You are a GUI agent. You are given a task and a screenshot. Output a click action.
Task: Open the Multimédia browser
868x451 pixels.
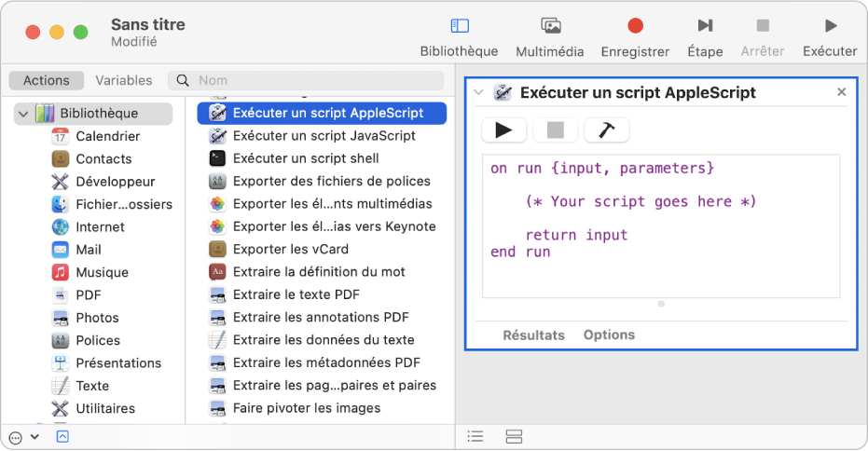(x=550, y=26)
